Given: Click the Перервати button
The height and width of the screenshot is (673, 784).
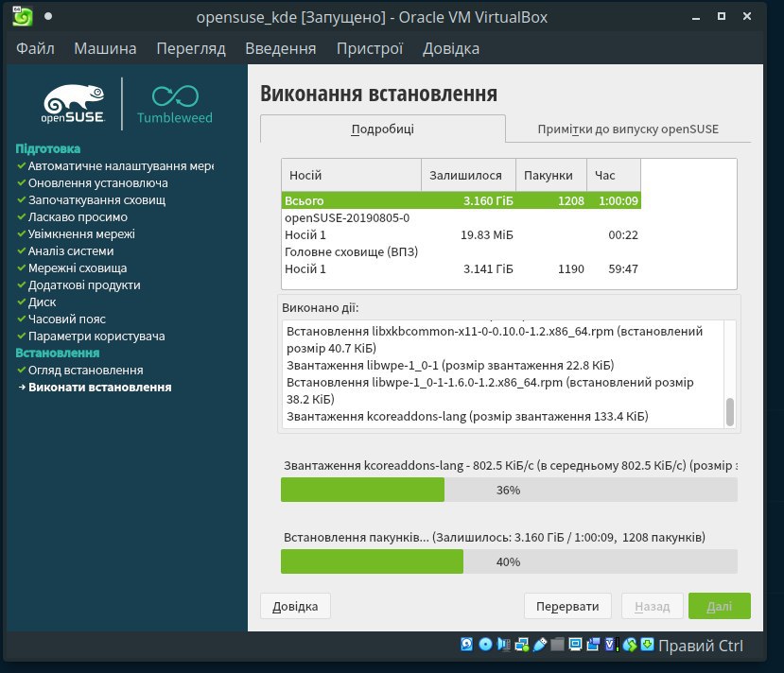Looking at the screenshot, I should 567,606.
